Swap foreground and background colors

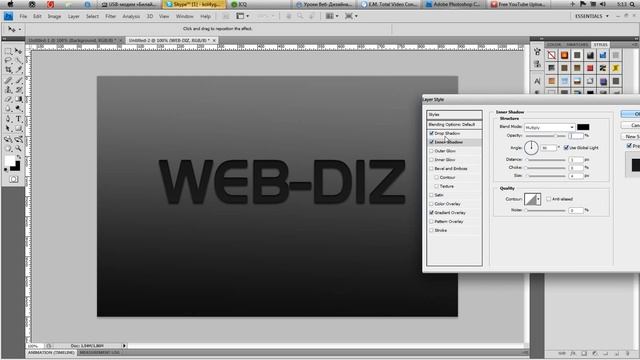(x=18, y=157)
